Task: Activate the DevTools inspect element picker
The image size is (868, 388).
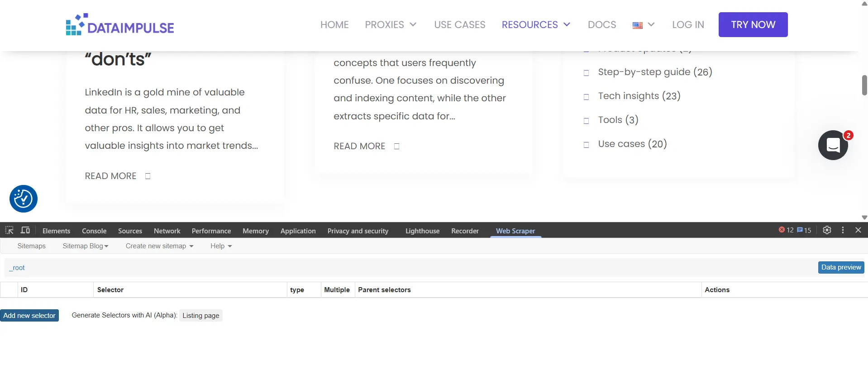Action: coord(9,230)
